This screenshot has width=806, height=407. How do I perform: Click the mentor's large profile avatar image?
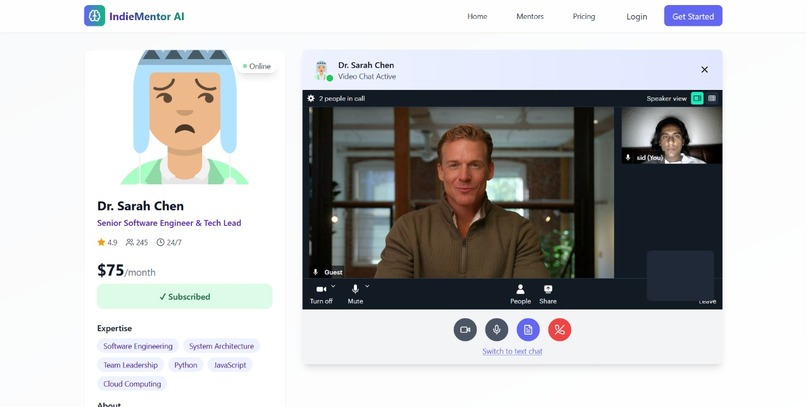coord(185,117)
